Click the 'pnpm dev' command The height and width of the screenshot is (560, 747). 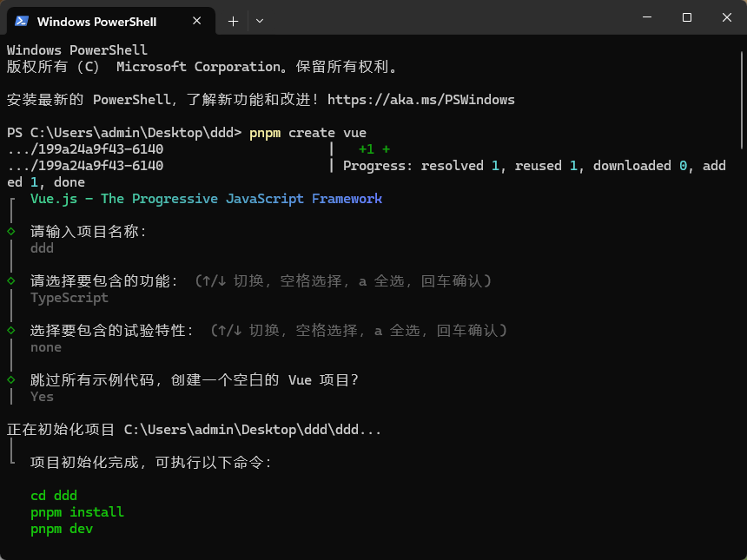click(62, 529)
